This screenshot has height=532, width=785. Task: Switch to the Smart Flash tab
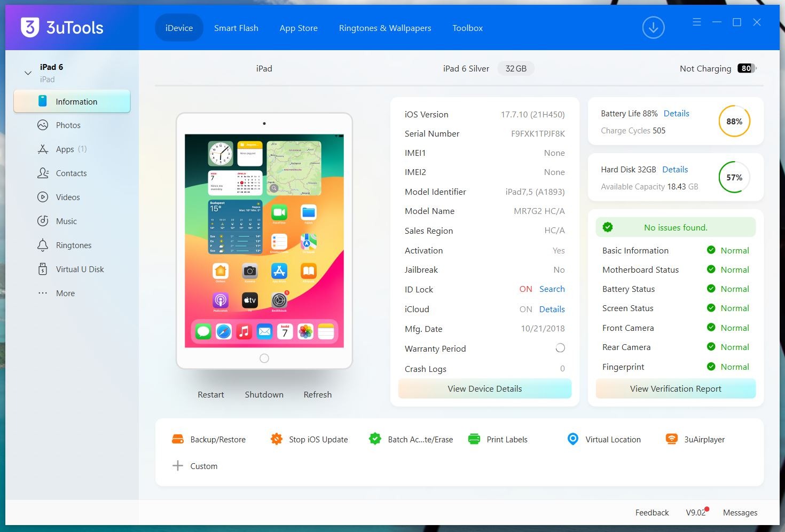click(x=236, y=28)
